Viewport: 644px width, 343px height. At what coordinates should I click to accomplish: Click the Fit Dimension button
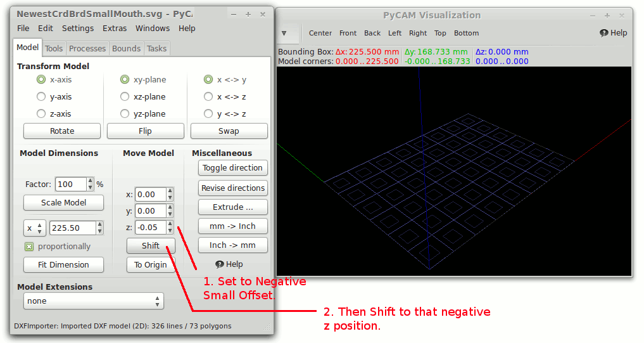click(x=64, y=265)
